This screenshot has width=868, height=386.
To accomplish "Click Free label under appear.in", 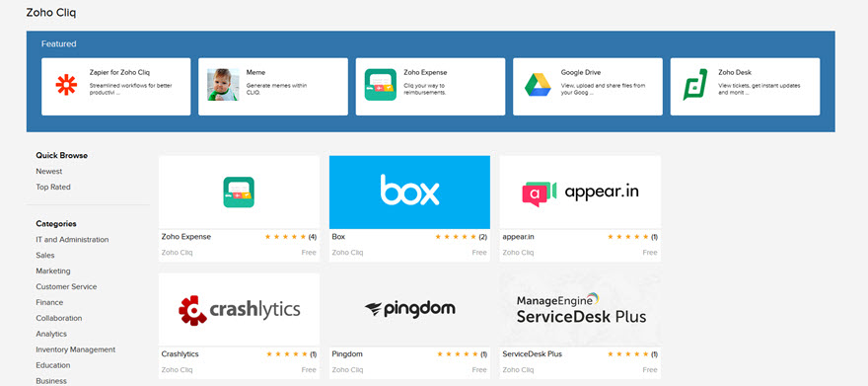I will 650,253.
